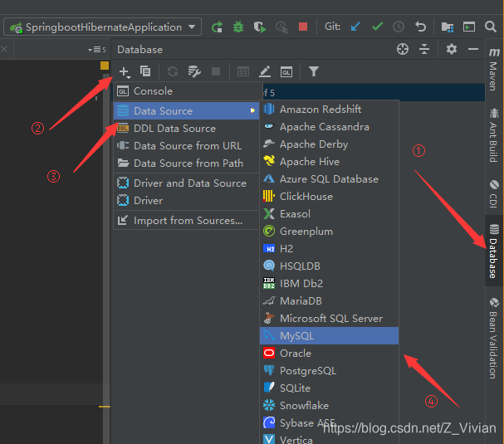Click the Git Update Project blue arrow
Screen dimensions: 504x444
point(355,27)
